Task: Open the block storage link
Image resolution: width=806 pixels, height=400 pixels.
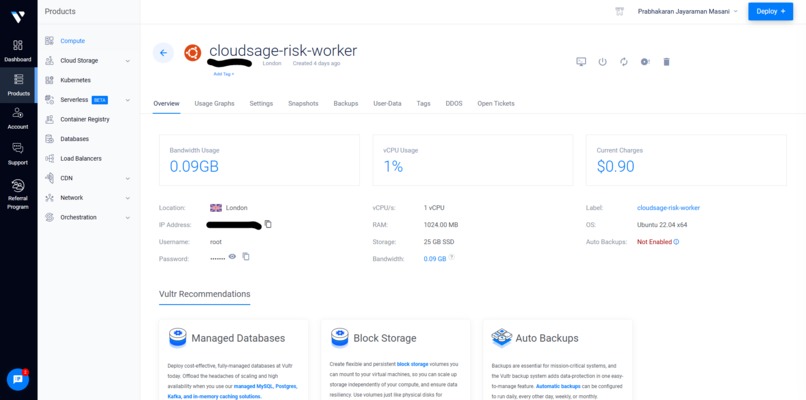Action: click(x=412, y=364)
